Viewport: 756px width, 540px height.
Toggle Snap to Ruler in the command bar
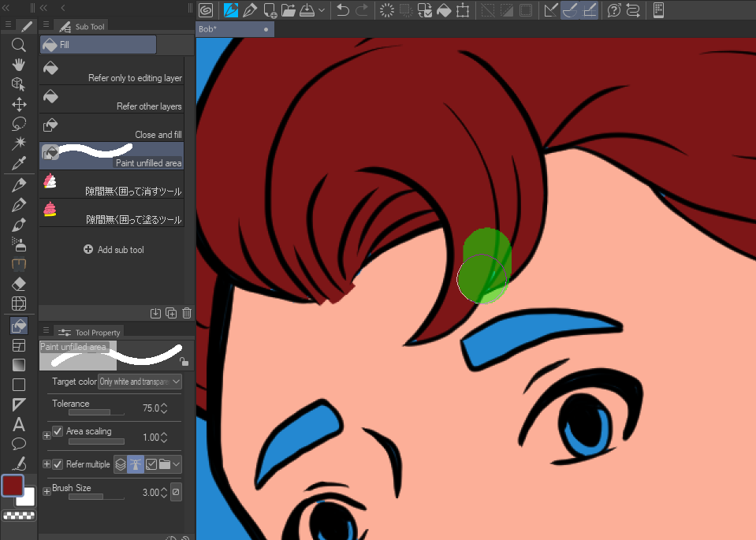[x=550, y=9]
